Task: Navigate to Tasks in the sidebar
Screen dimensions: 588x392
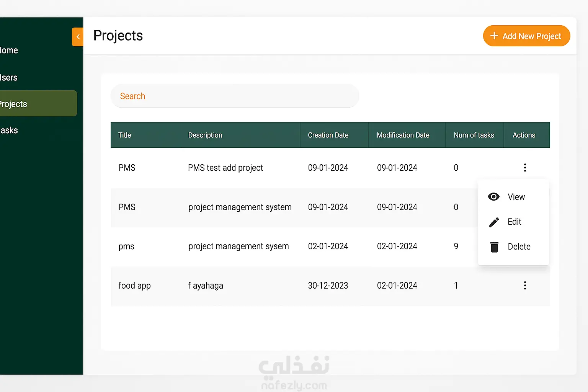Action: click(9, 131)
